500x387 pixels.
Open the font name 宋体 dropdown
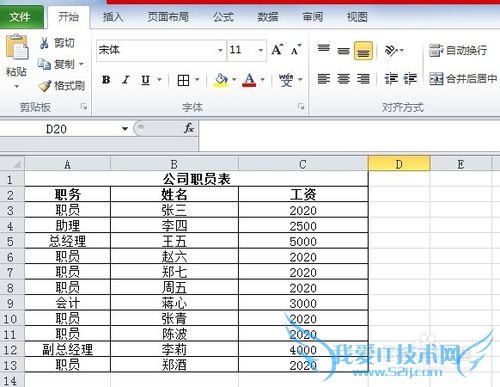point(220,50)
